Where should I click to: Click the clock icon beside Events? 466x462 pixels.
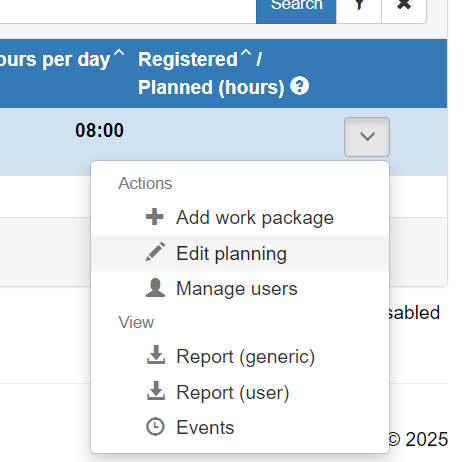click(x=155, y=426)
